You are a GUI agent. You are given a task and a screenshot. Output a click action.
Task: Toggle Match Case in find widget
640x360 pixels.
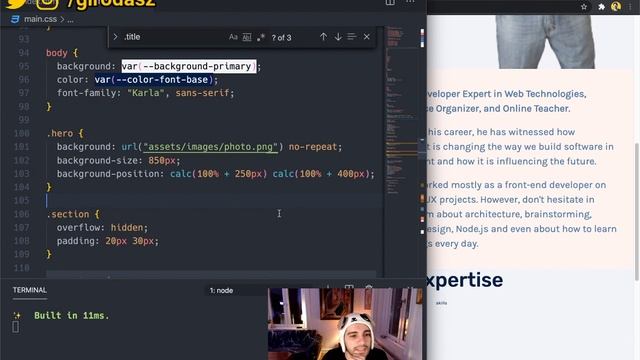pyautogui.click(x=233, y=37)
